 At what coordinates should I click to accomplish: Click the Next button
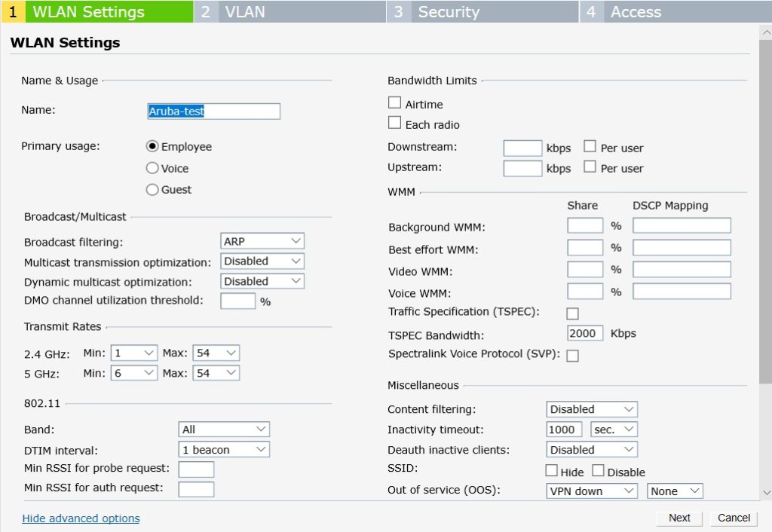coord(679,518)
